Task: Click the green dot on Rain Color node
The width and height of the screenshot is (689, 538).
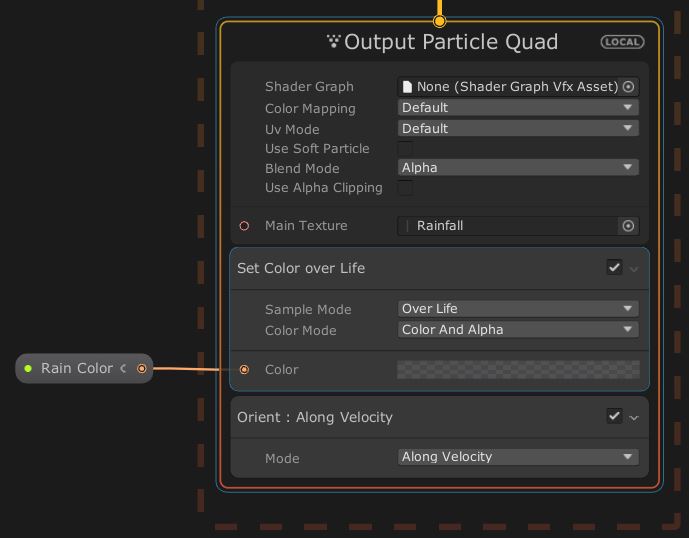Action: (28, 368)
